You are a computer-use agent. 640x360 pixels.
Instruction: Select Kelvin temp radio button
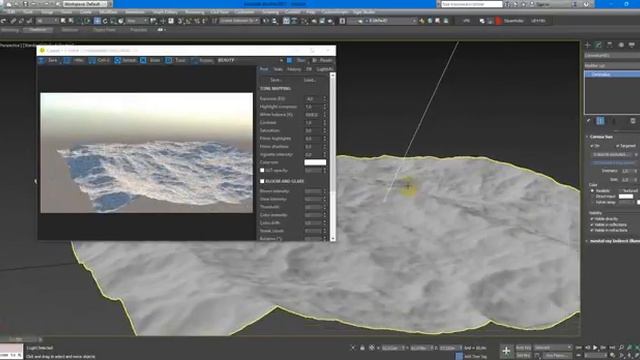click(x=592, y=202)
